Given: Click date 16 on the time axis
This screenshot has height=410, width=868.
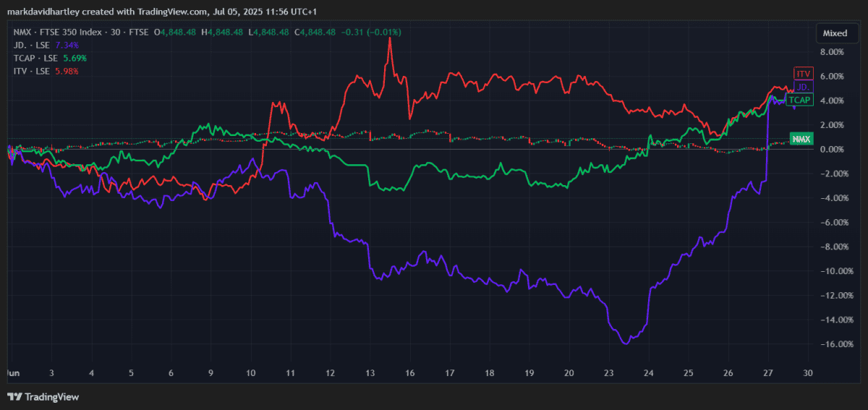Looking at the screenshot, I should (409, 373).
